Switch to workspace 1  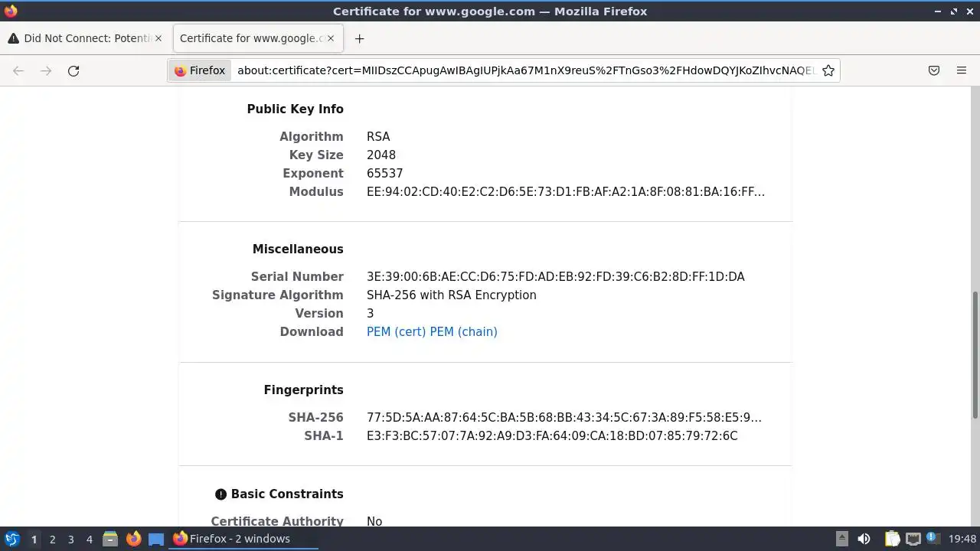click(34, 539)
